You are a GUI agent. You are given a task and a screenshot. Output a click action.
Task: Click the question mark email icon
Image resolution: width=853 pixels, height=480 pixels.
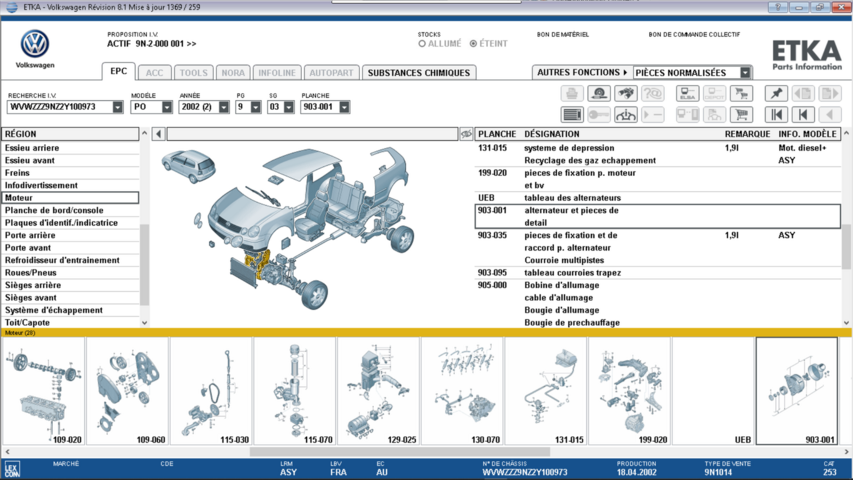coord(652,94)
